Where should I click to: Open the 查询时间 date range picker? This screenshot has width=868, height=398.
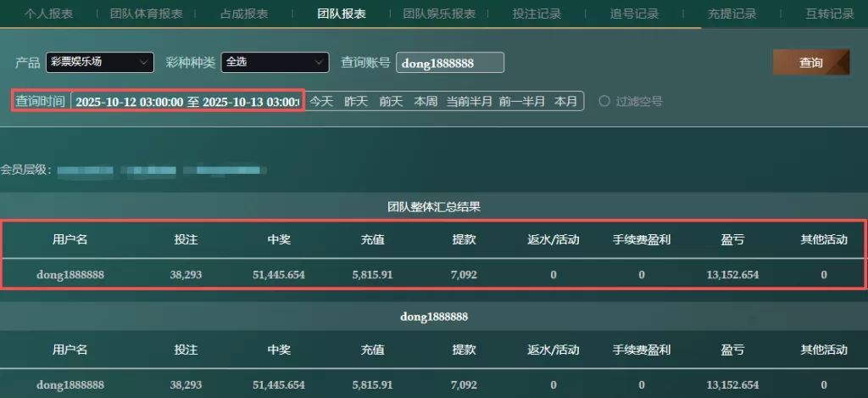(186, 101)
